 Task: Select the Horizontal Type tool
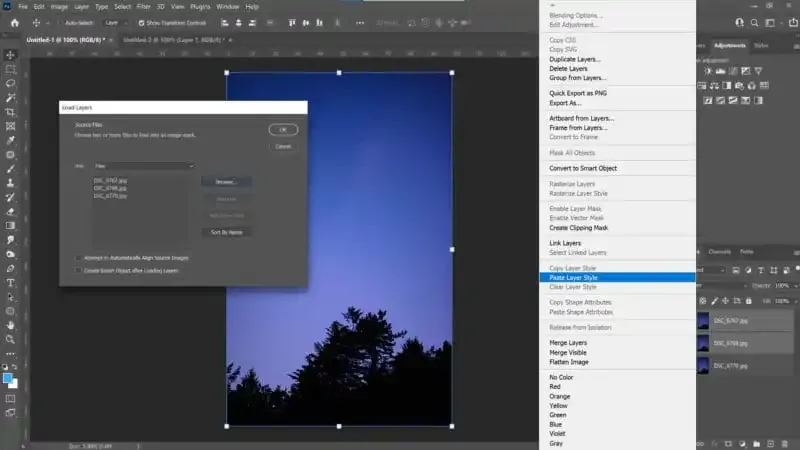pyautogui.click(x=10, y=283)
